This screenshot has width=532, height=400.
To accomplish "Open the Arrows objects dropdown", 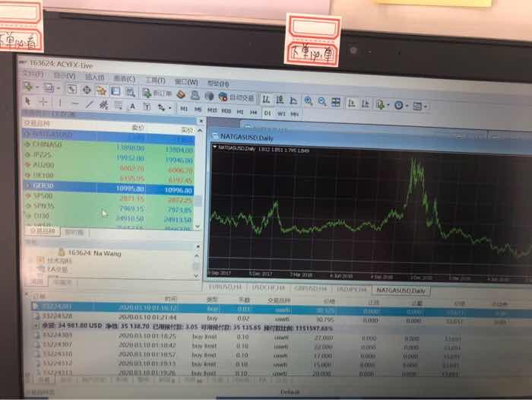I will point(164,108).
